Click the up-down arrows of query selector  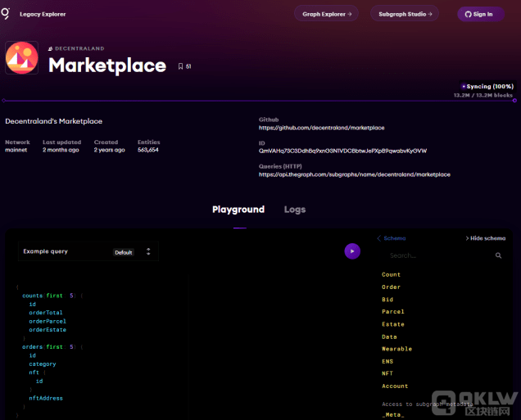pos(148,251)
